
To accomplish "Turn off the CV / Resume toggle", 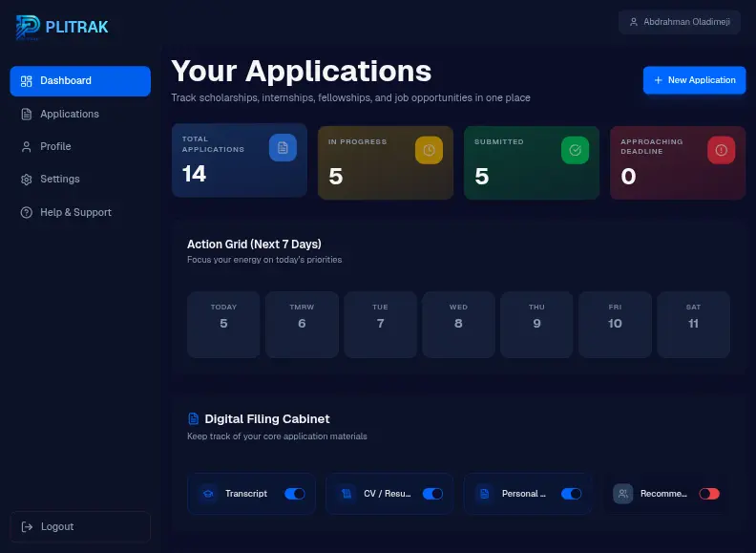I will (433, 494).
